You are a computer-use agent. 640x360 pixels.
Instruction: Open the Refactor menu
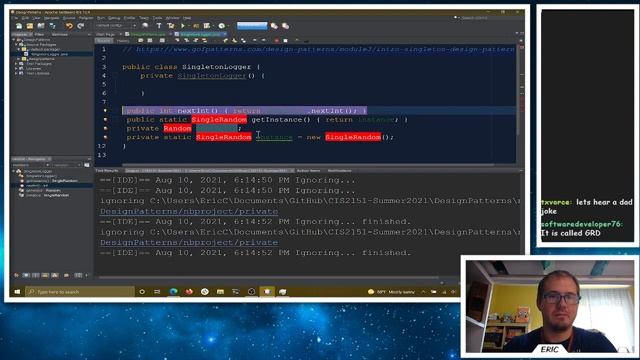point(86,18)
